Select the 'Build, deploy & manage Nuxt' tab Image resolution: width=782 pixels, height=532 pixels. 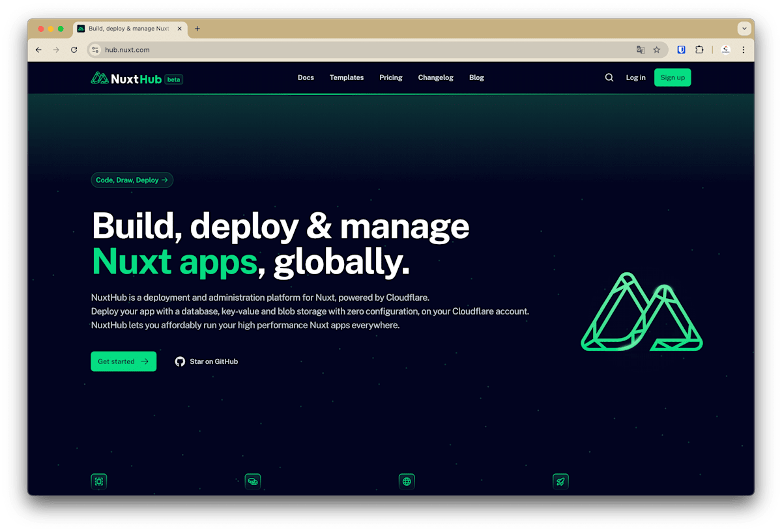point(129,29)
